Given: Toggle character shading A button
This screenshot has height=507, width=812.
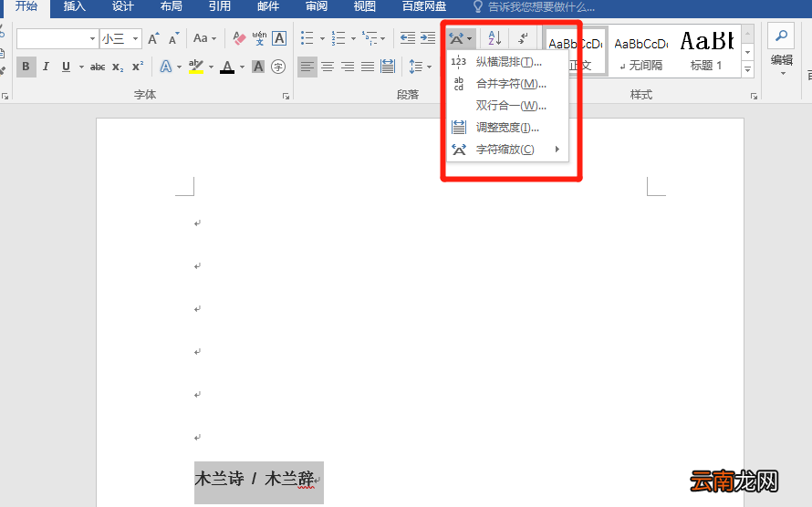Looking at the screenshot, I should click(x=258, y=67).
